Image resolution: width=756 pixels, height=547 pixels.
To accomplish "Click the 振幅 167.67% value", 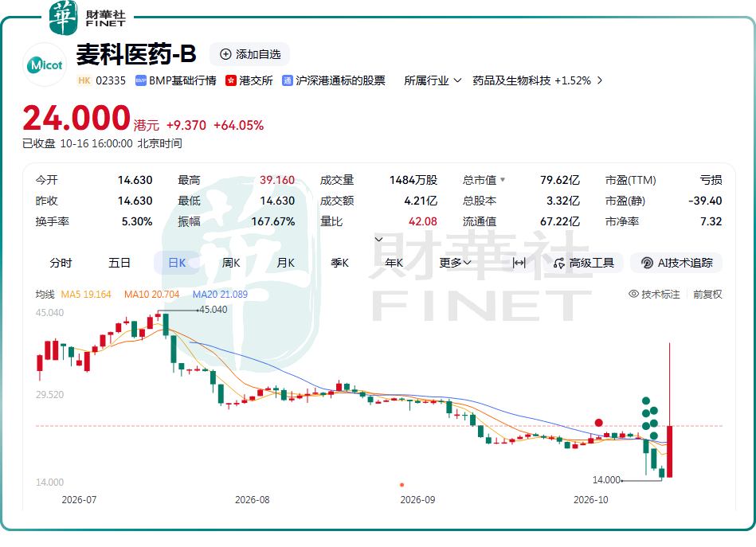I will (273, 221).
